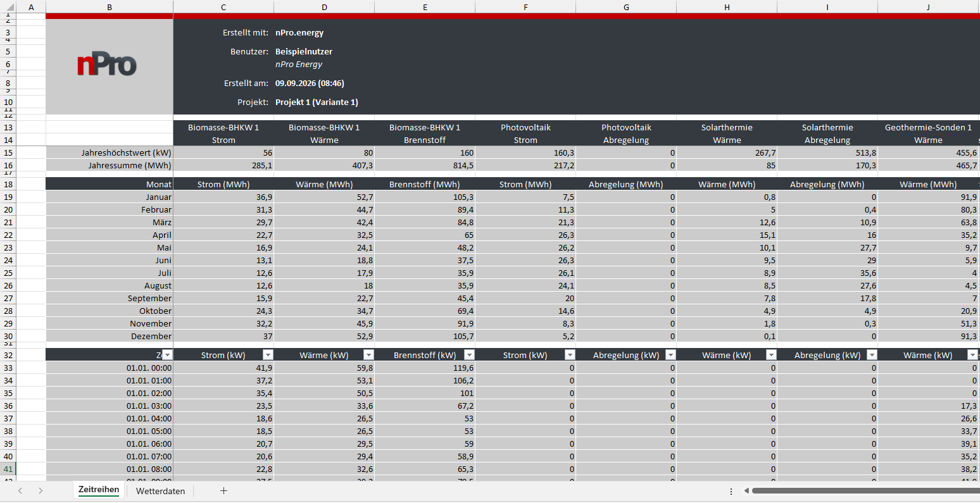The height and width of the screenshot is (503, 980).
Task: Select the cell with value 814,5
Action: click(x=425, y=165)
